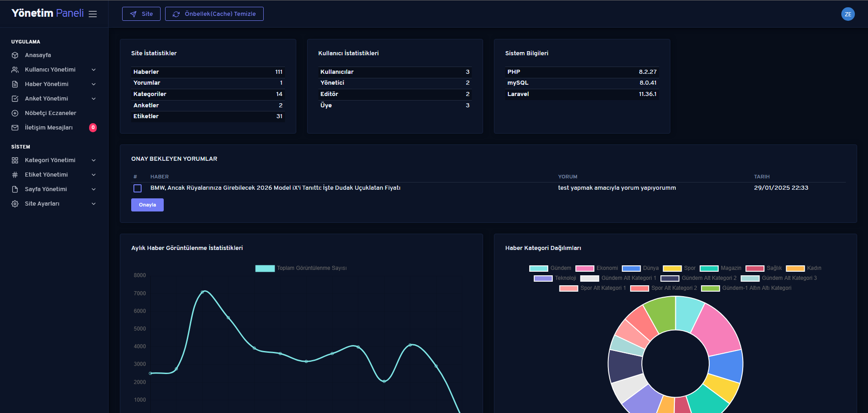Viewport: 868px width, 413px height.
Task: Toggle Gündem Alt Kategori 2 legend swatch
Action: [670, 279]
